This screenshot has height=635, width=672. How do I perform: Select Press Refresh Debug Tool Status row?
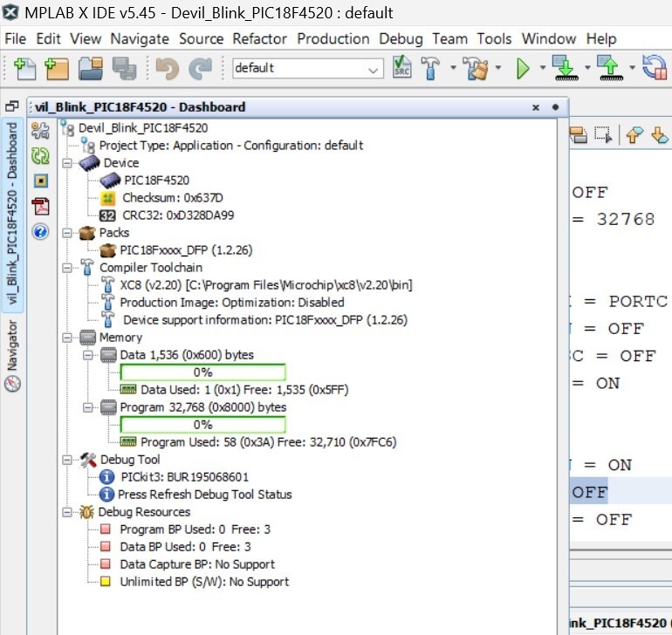tap(195, 495)
